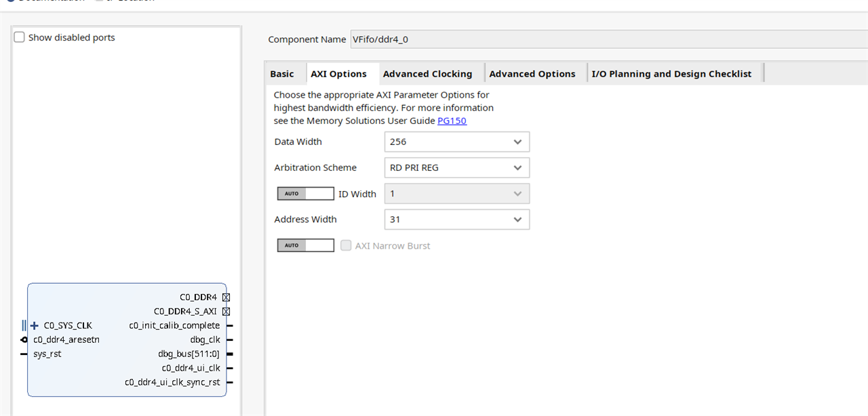This screenshot has height=416, width=868.
Task: Toggle the AUTO switch for ID Width
Action: [x=306, y=194]
